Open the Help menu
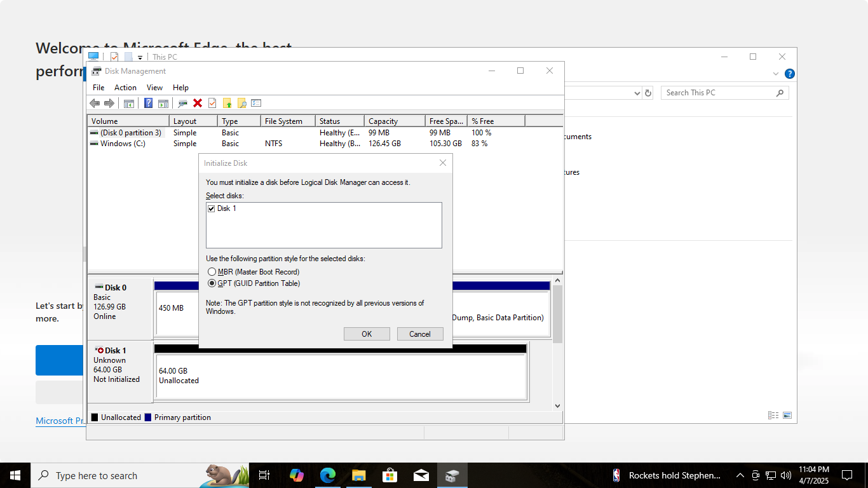868x488 pixels. point(180,88)
